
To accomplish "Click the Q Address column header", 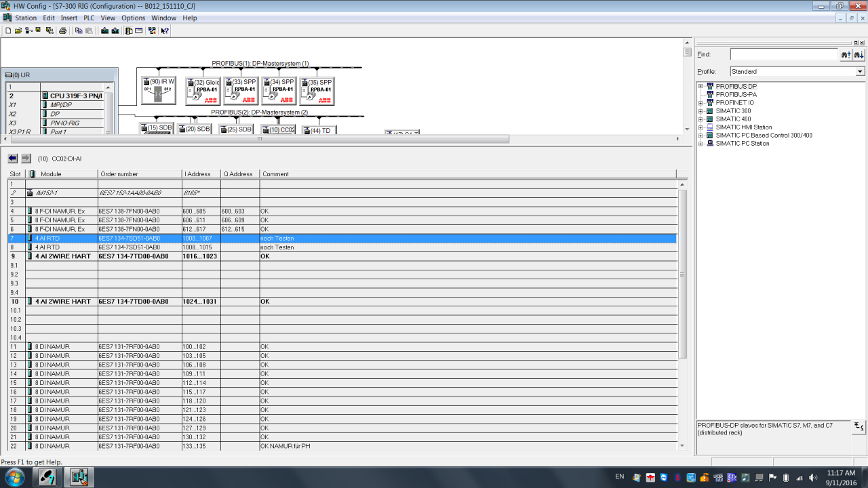I will [240, 174].
